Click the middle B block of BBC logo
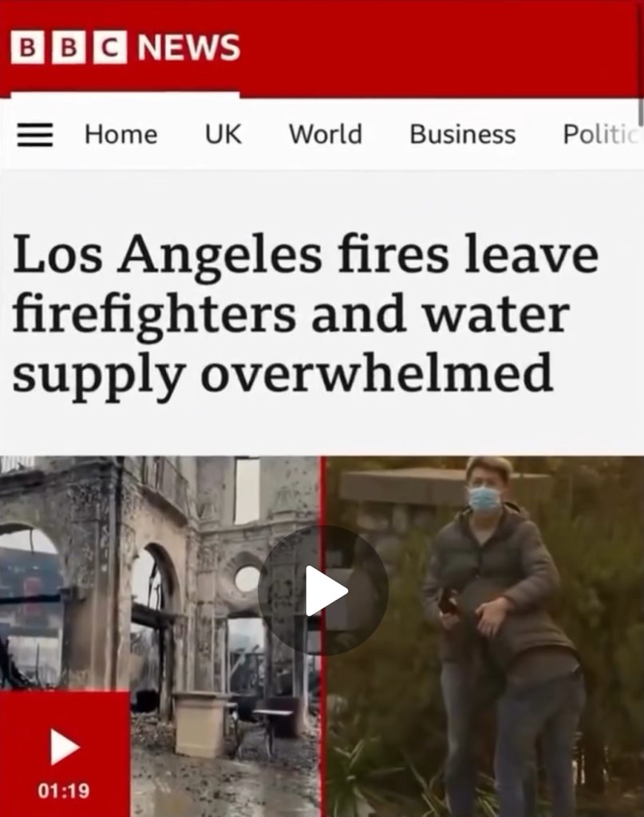644x817 pixels. coord(69,48)
